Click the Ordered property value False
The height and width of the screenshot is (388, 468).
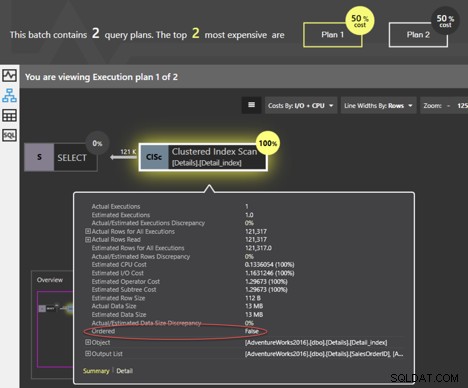click(252, 331)
